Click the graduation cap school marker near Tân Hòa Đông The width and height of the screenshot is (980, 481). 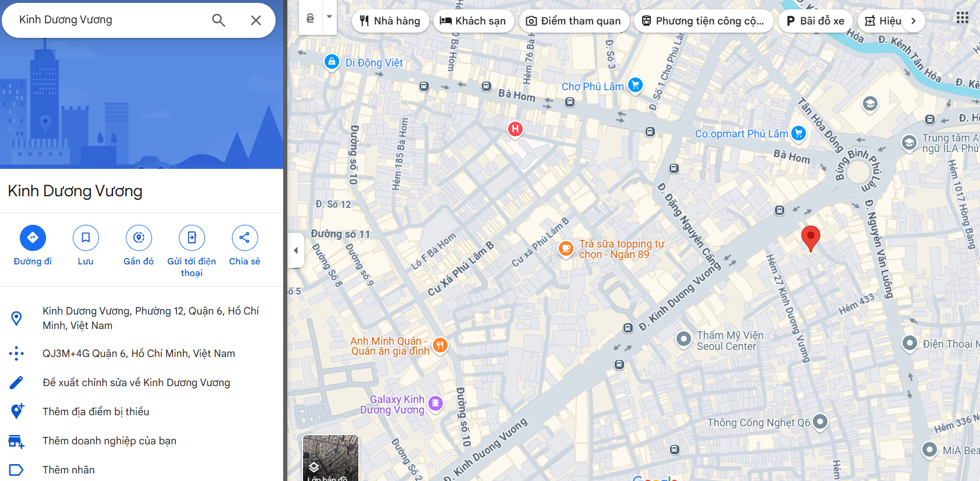[870, 104]
